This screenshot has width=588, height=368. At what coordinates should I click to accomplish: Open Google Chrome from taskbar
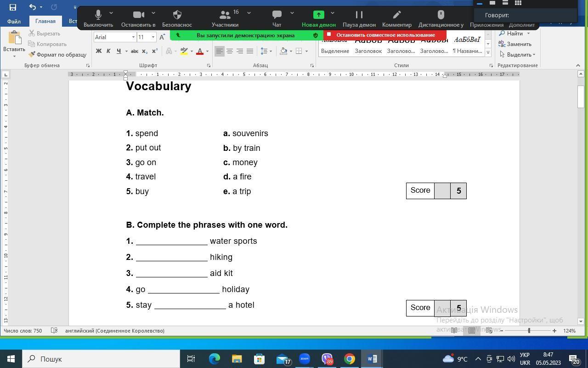click(x=350, y=359)
